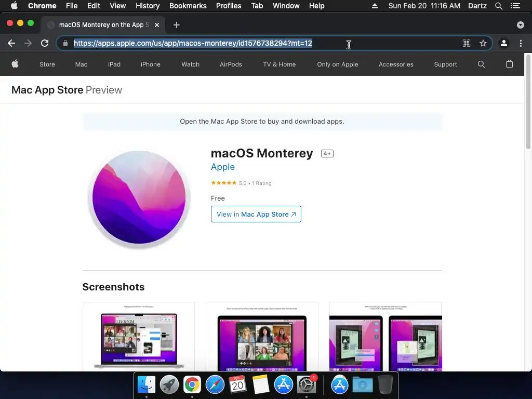Go to Mac in Apple navigation
This screenshot has width=532, height=399.
81,64
